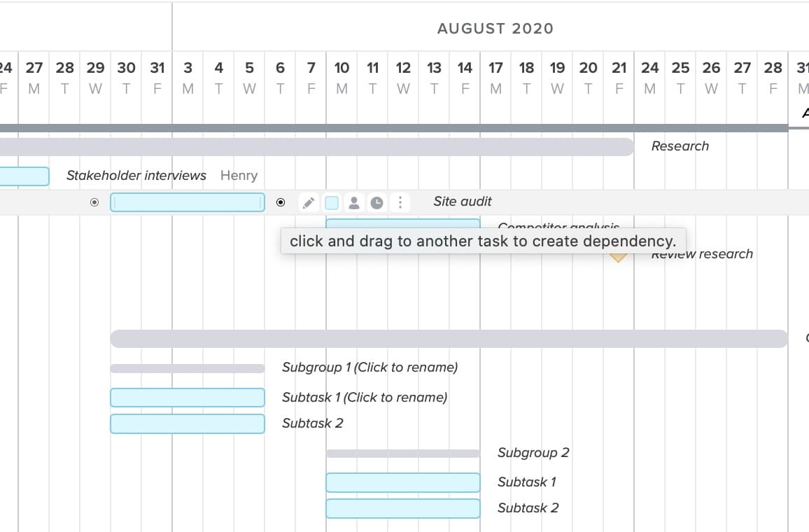
Task: Click the Site audit task bar
Action: 187,202
